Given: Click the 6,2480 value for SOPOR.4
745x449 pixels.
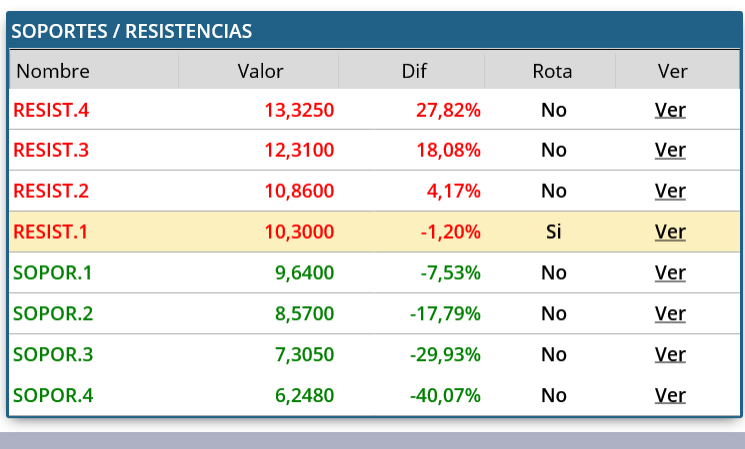Looking at the screenshot, I should point(305,395).
